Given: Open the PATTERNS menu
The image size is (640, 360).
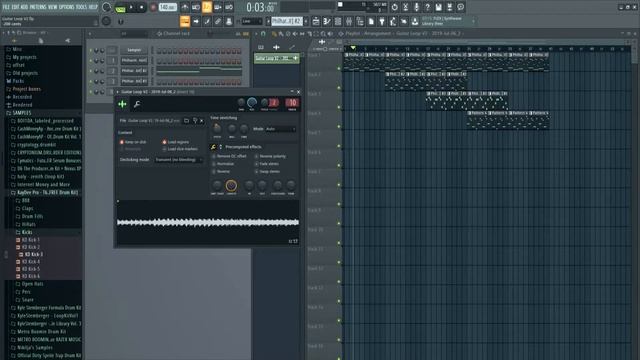Looking at the screenshot, I should point(38,7).
